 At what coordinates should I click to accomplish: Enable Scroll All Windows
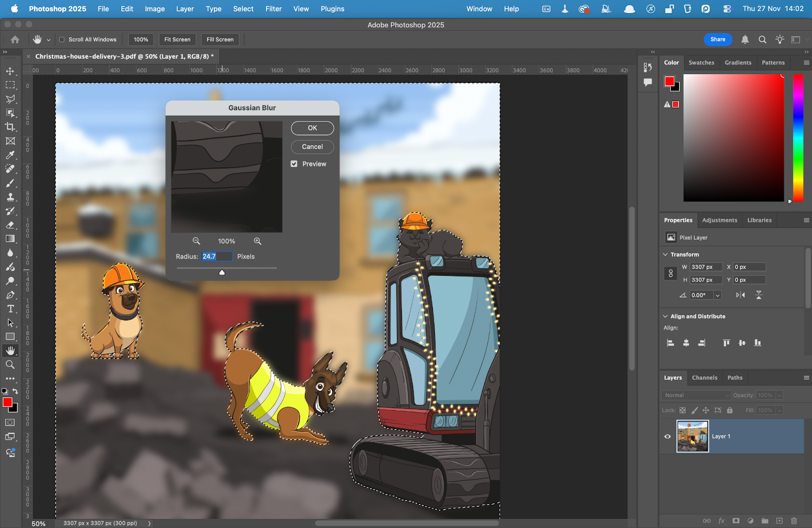pyautogui.click(x=61, y=39)
